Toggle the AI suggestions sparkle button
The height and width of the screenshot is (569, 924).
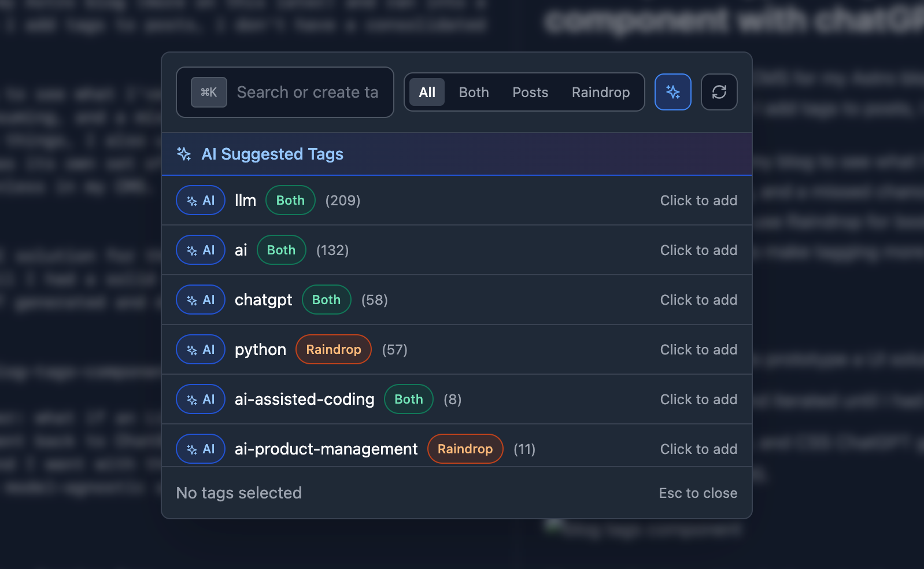pos(672,92)
